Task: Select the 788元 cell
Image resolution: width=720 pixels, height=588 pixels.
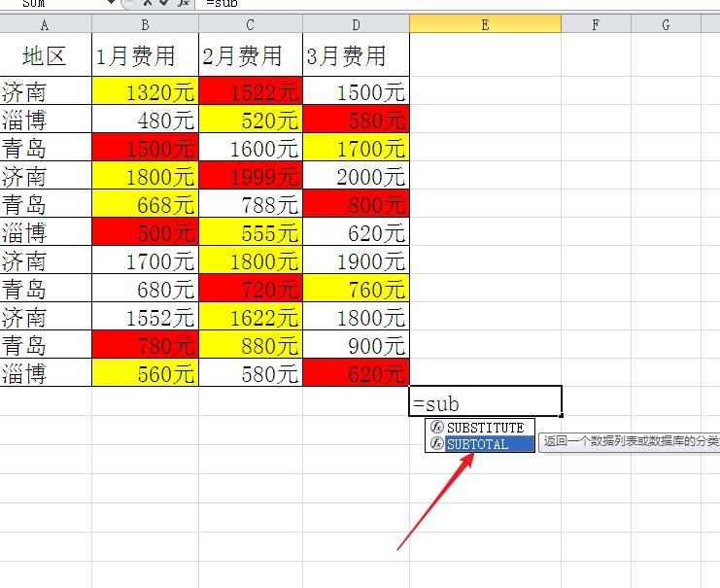Action: (x=251, y=203)
